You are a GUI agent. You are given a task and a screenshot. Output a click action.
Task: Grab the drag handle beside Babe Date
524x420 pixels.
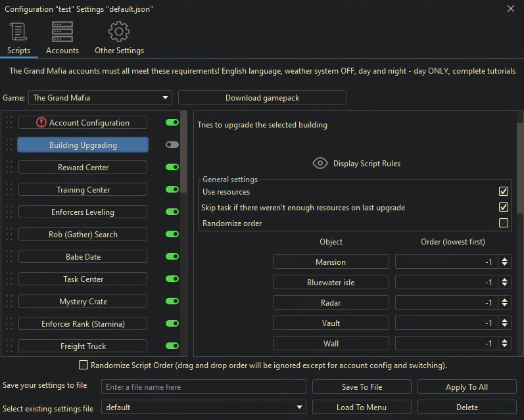point(9,256)
